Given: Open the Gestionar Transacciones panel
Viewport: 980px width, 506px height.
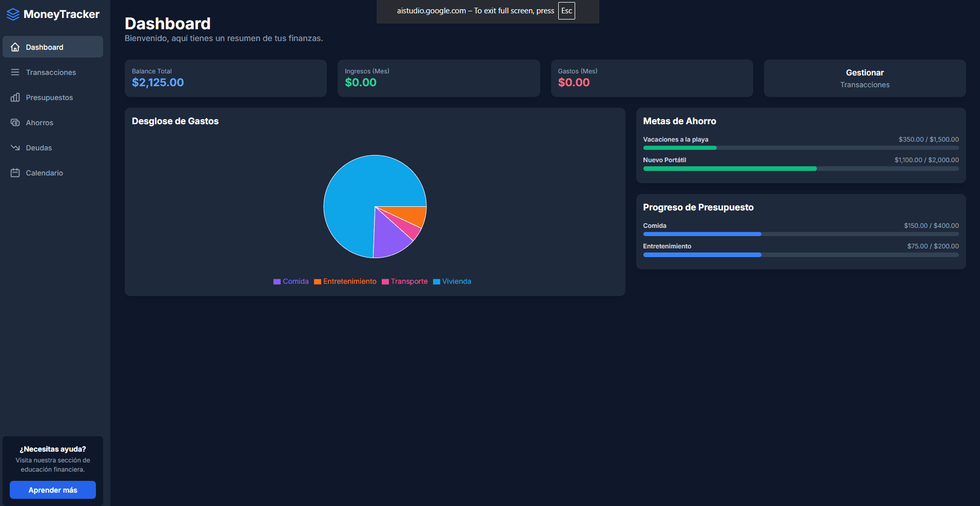Looking at the screenshot, I should pos(865,78).
